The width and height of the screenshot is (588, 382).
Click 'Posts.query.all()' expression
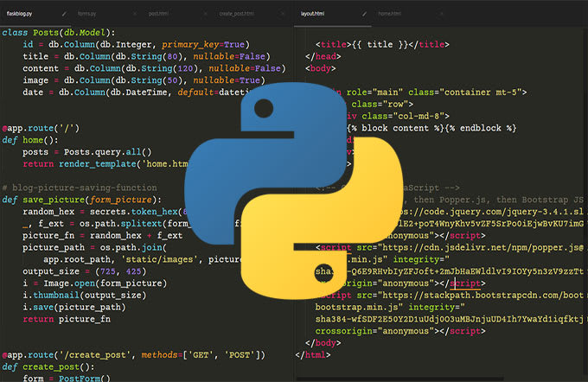click(x=107, y=152)
